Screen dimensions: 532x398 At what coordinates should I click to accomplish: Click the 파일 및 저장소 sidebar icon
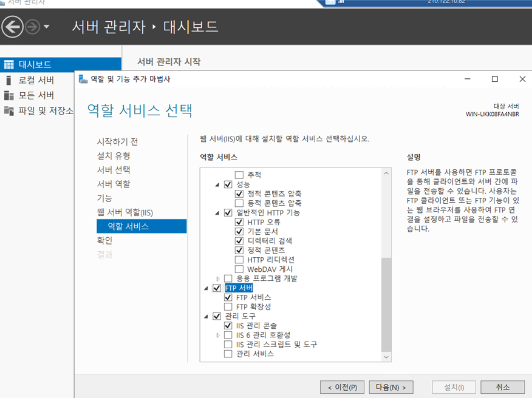click(x=9, y=110)
